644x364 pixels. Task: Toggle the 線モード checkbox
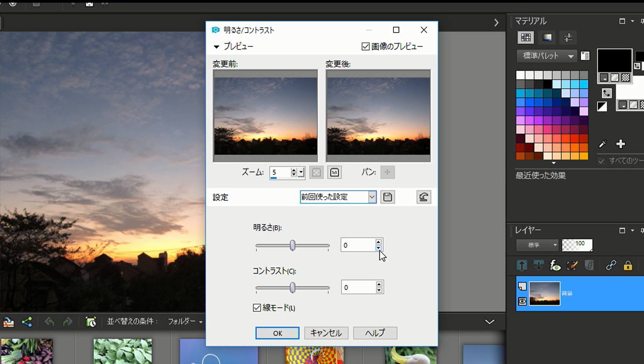(x=257, y=308)
